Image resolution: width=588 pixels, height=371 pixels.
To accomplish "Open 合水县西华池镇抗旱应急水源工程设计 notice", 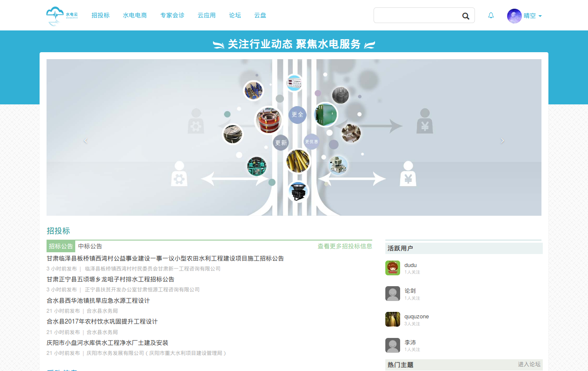I will click(98, 301).
